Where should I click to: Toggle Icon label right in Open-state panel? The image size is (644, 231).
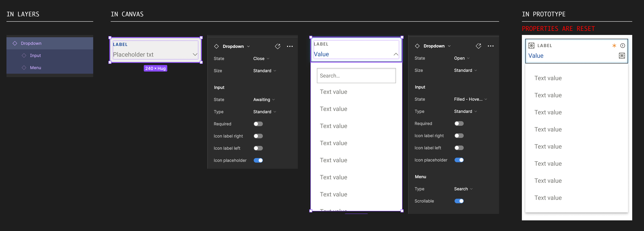(x=459, y=136)
